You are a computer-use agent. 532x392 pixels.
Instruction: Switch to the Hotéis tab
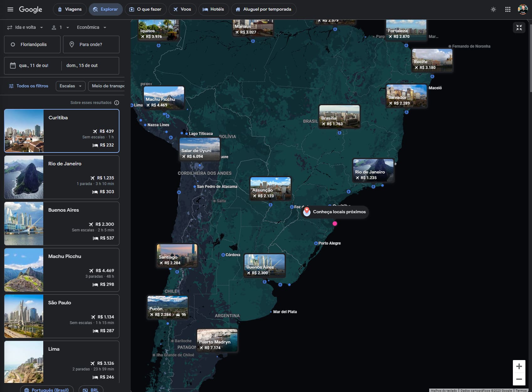point(213,9)
